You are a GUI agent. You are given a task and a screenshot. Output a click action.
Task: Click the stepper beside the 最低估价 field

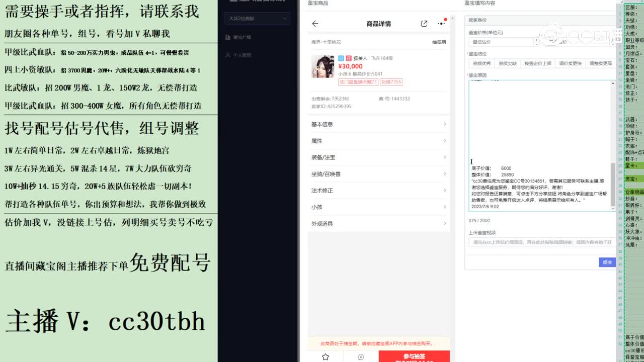point(536,41)
